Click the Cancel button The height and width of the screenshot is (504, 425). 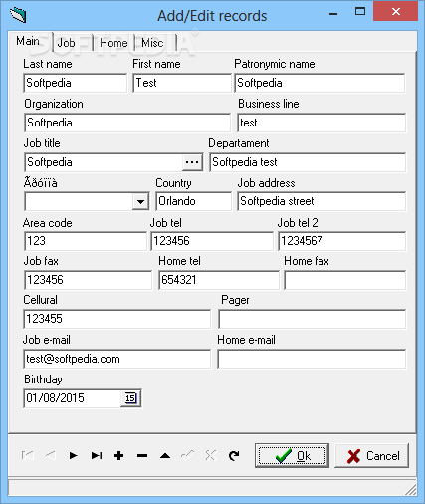pyautogui.click(x=371, y=456)
